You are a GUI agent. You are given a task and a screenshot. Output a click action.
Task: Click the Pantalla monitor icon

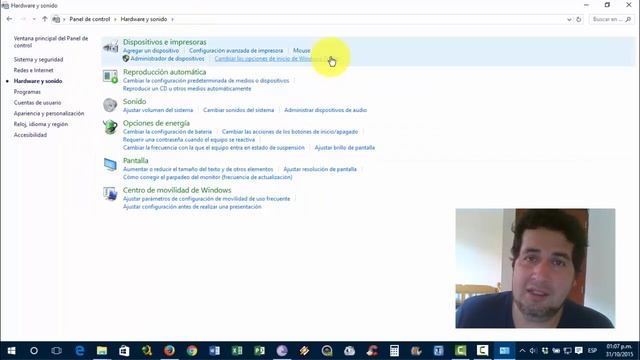(110, 164)
